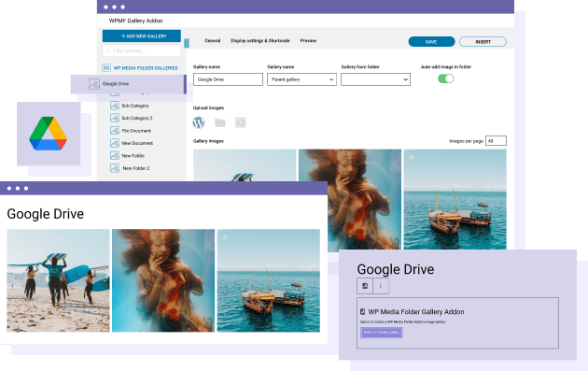Click the icon next to New Folder

(x=115, y=155)
